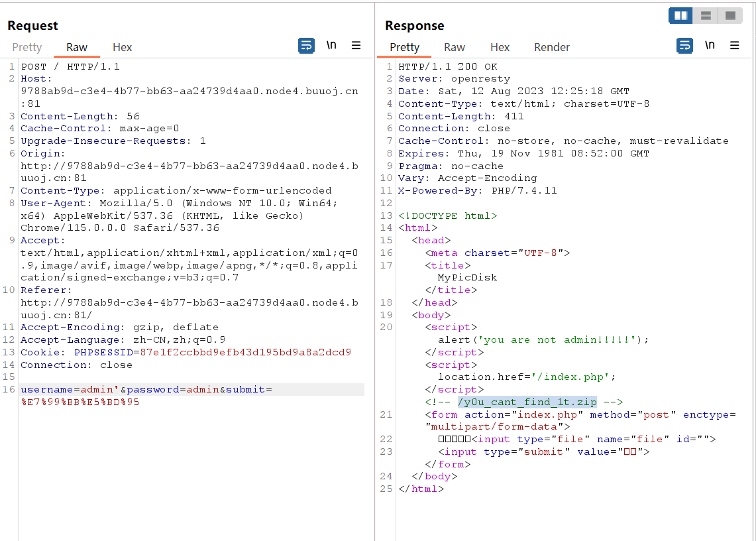
Task: Click the Response panel heading
Action: coord(415,26)
